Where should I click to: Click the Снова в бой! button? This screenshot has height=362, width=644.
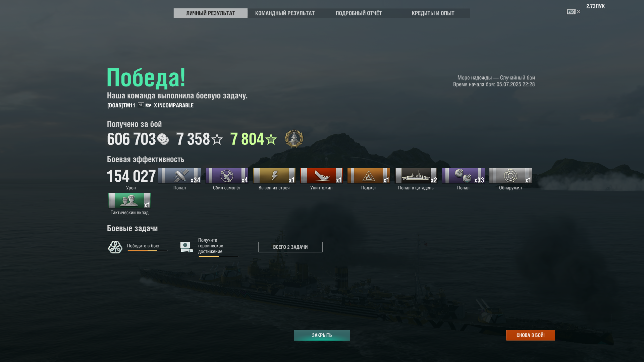coord(531,335)
